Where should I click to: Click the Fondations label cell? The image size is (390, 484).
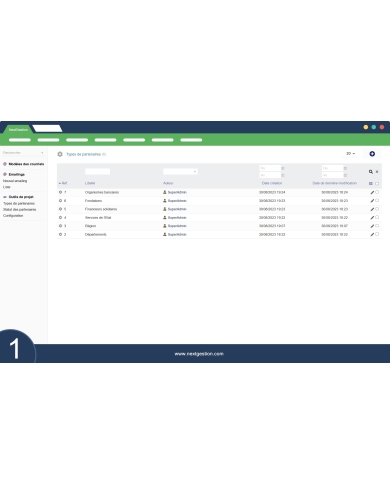click(x=93, y=201)
